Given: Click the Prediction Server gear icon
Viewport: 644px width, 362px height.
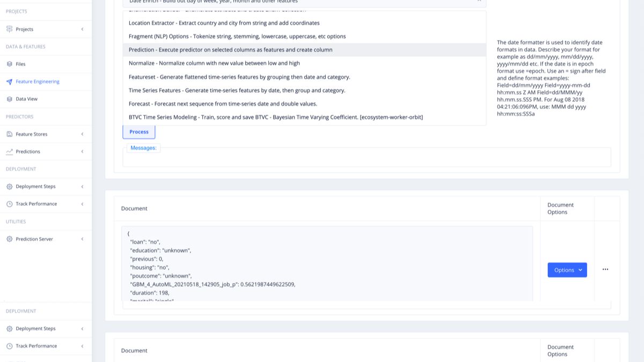Looking at the screenshot, I should pos(9,239).
